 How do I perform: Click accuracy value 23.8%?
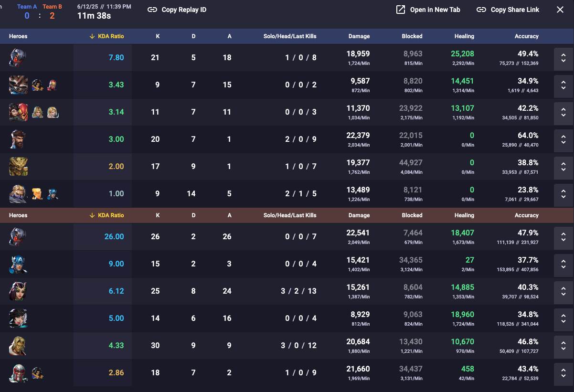point(528,190)
